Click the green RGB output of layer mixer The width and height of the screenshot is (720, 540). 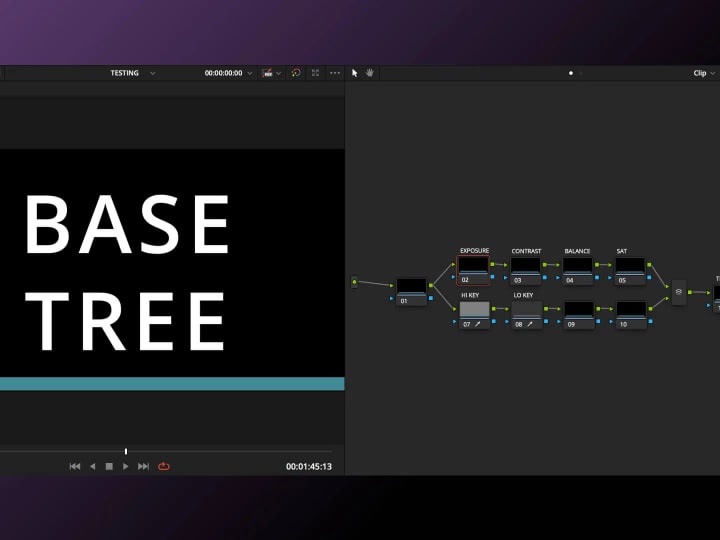(x=690, y=292)
